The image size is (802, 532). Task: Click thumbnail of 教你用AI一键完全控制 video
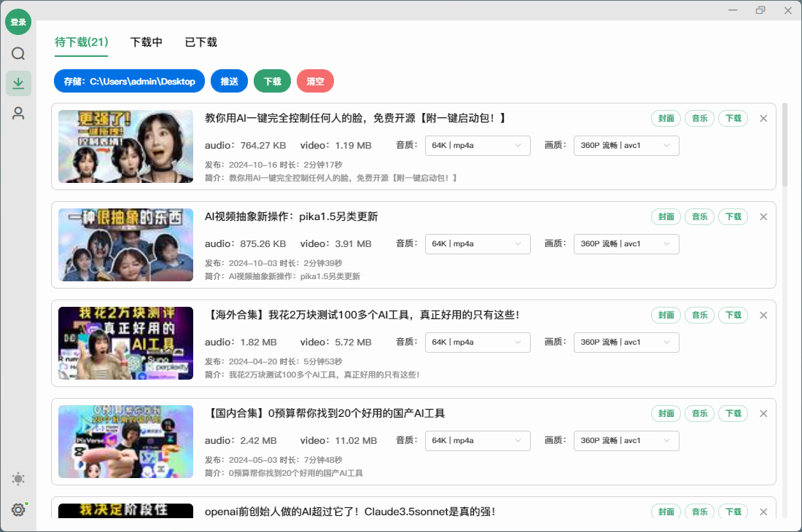click(126, 146)
